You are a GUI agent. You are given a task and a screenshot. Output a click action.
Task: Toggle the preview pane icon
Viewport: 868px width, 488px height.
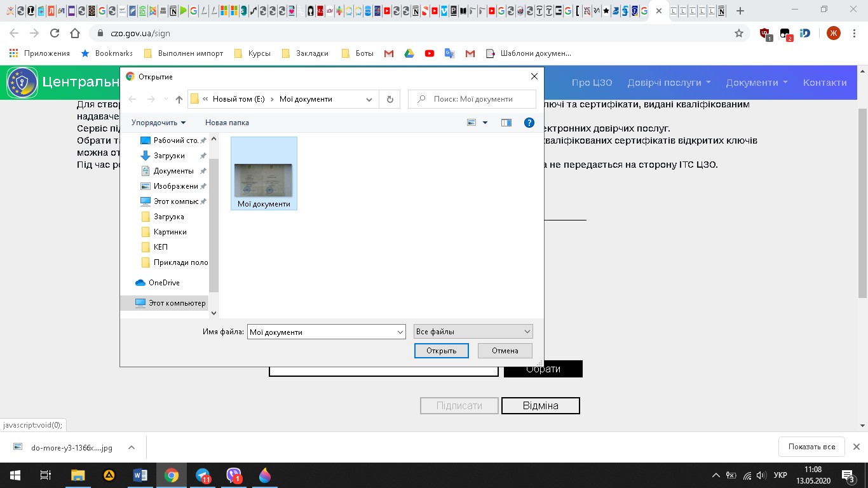click(x=506, y=123)
